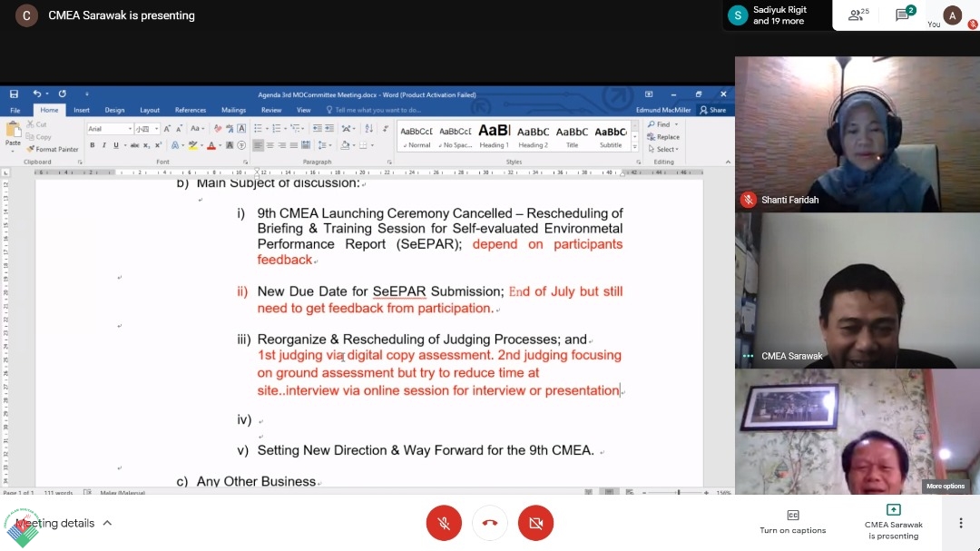Open the font color red swatch
980x551 pixels.
pyautogui.click(x=211, y=145)
